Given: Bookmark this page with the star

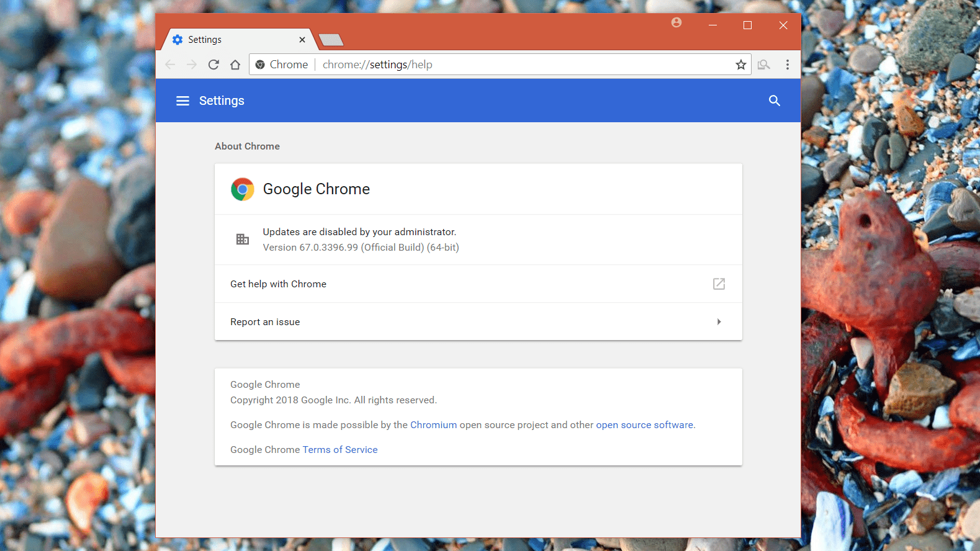Looking at the screenshot, I should [740, 65].
